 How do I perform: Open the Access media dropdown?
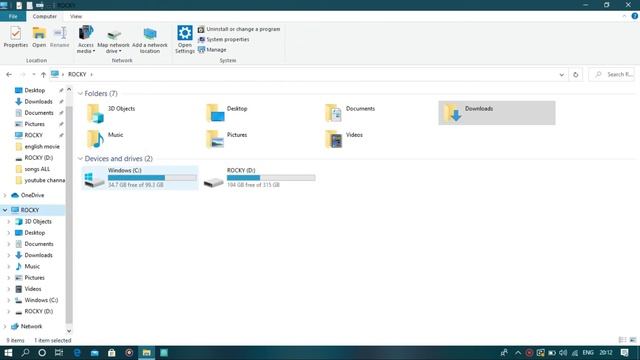86,40
